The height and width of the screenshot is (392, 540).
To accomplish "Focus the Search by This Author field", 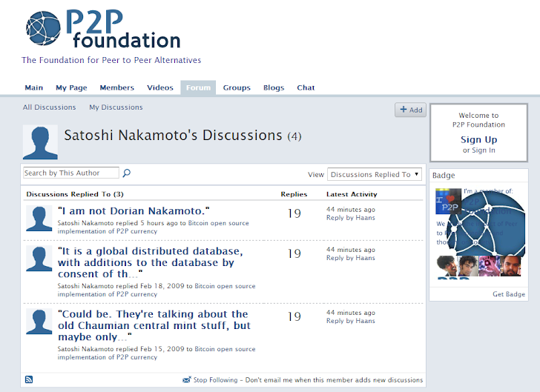I will [71, 173].
